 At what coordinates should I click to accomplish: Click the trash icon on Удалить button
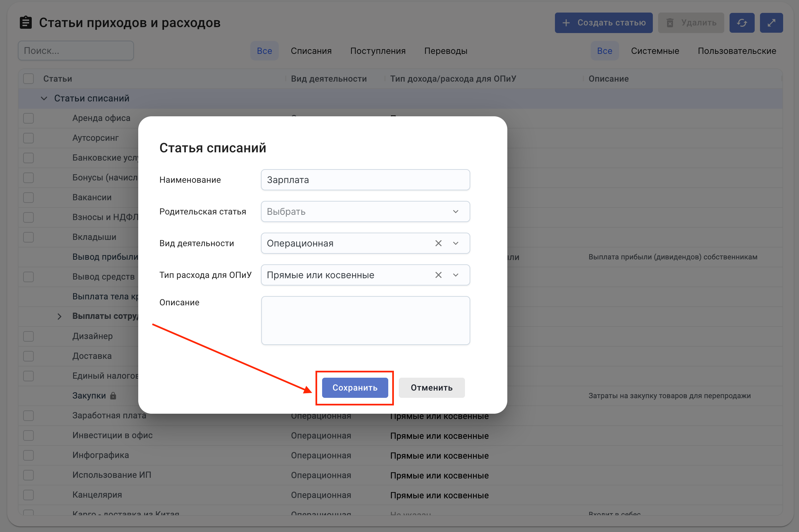(670, 23)
